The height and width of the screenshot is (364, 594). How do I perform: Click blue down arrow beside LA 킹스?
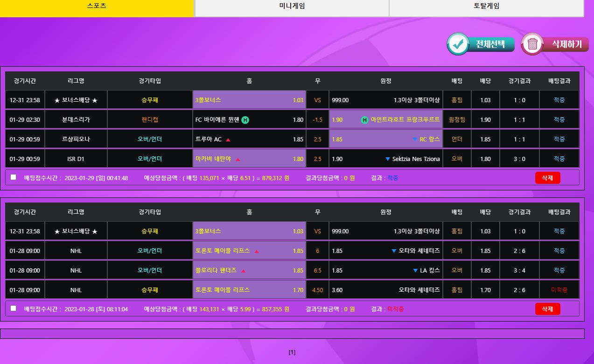coord(415,271)
